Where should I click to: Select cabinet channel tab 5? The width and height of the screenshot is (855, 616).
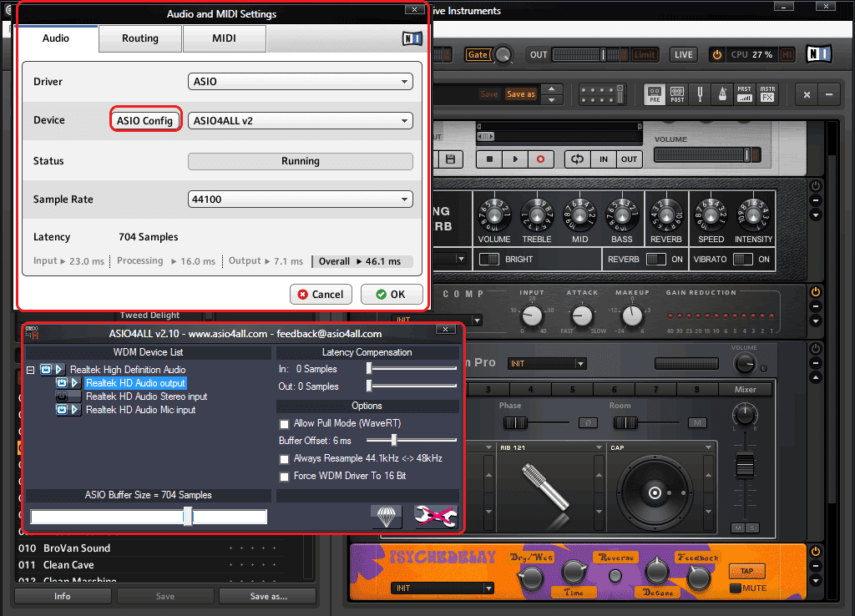tap(573, 389)
